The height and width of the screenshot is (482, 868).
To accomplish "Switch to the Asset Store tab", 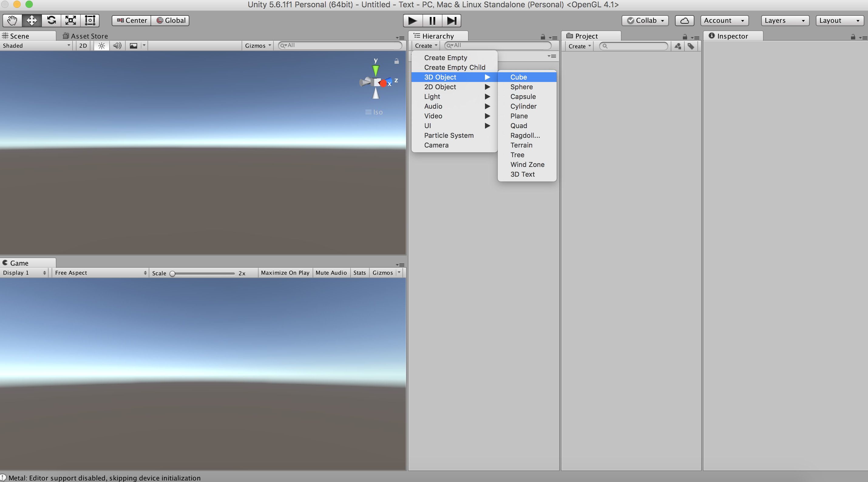I will point(89,36).
